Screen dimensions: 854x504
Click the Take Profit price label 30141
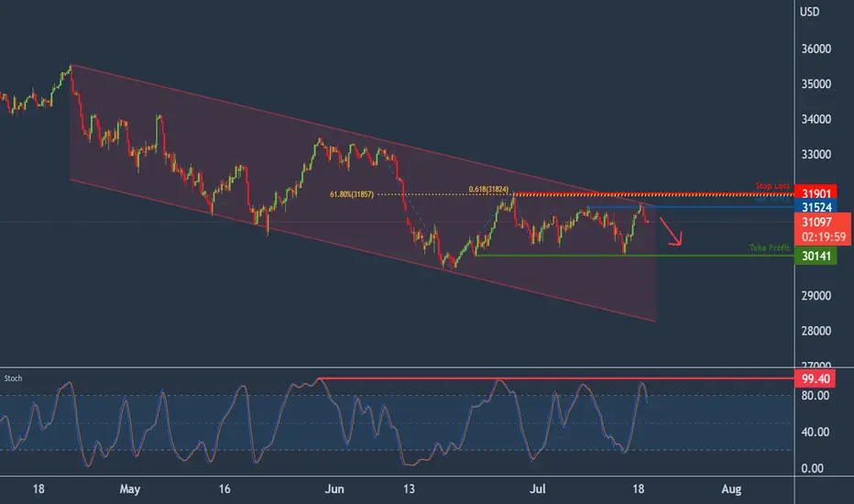(x=816, y=256)
